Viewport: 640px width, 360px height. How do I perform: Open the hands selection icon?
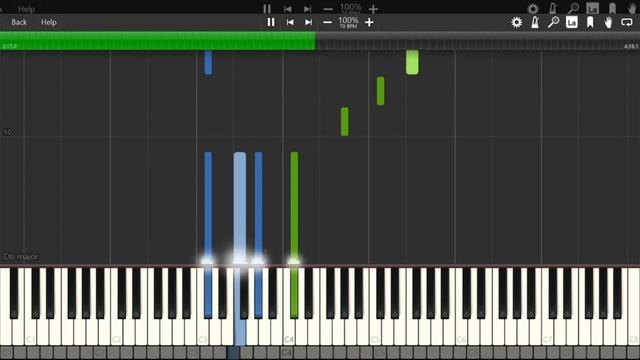coord(608,22)
